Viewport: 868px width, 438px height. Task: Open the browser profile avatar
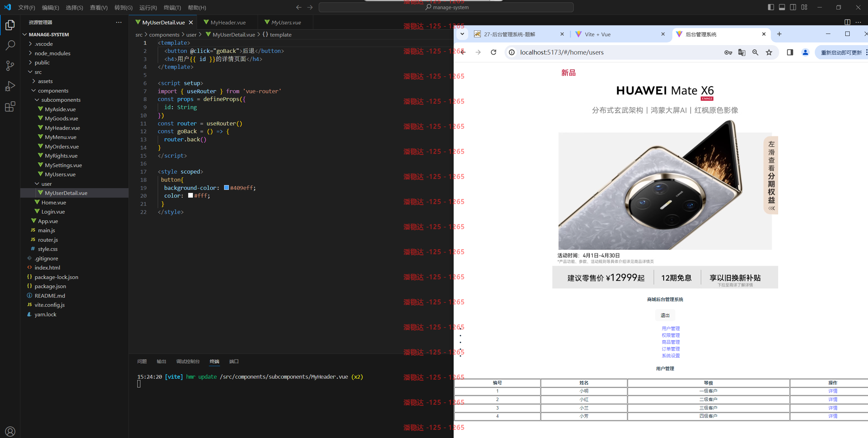[x=805, y=52]
